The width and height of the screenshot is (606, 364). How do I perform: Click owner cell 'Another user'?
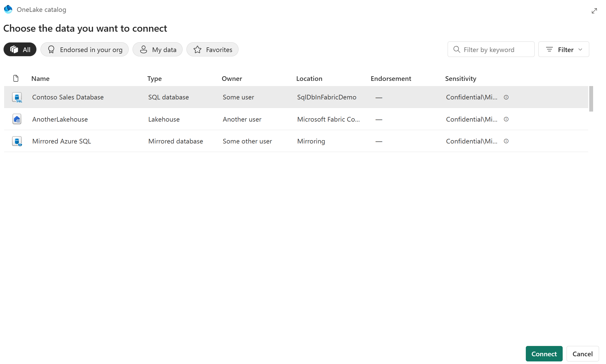pyautogui.click(x=242, y=119)
